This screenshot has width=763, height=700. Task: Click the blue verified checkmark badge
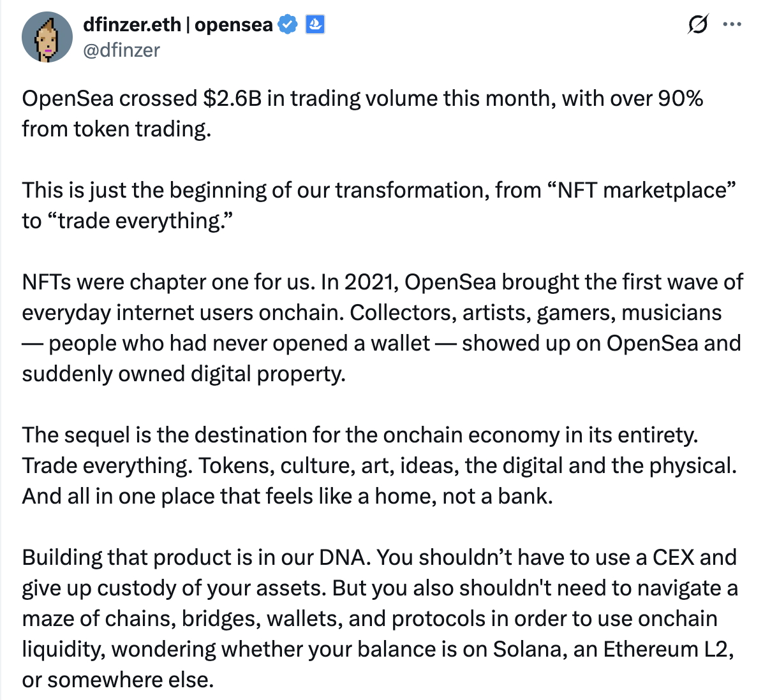[x=288, y=25]
